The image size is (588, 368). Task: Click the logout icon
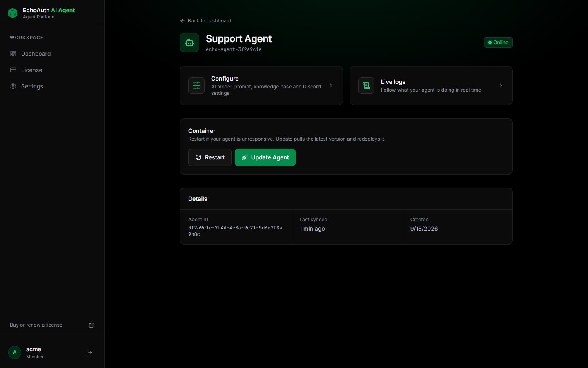pos(89,352)
